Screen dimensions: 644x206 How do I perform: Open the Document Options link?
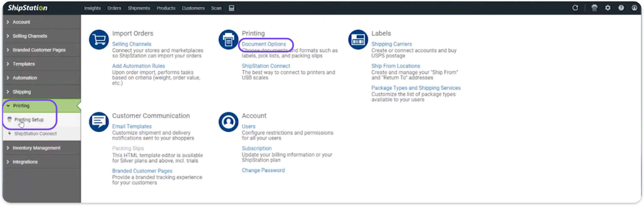coord(264,44)
